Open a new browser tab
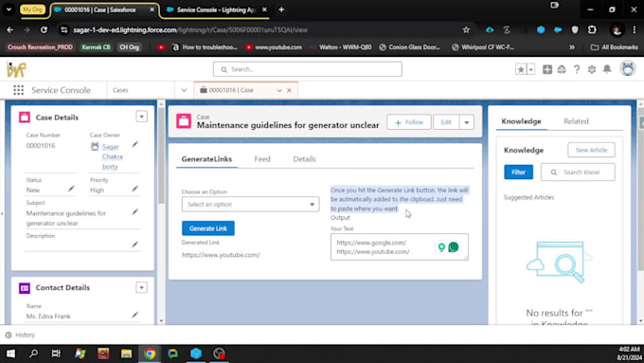 (x=281, y=9)
